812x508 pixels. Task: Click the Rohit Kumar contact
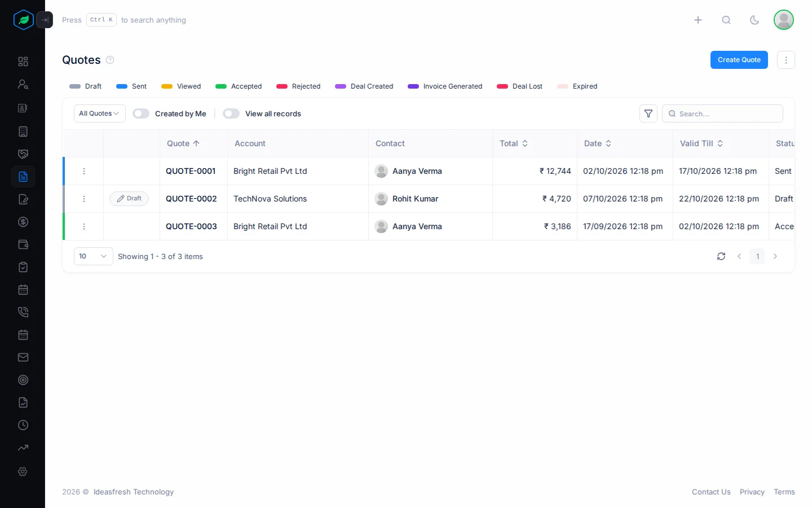[x=415, y=199]
